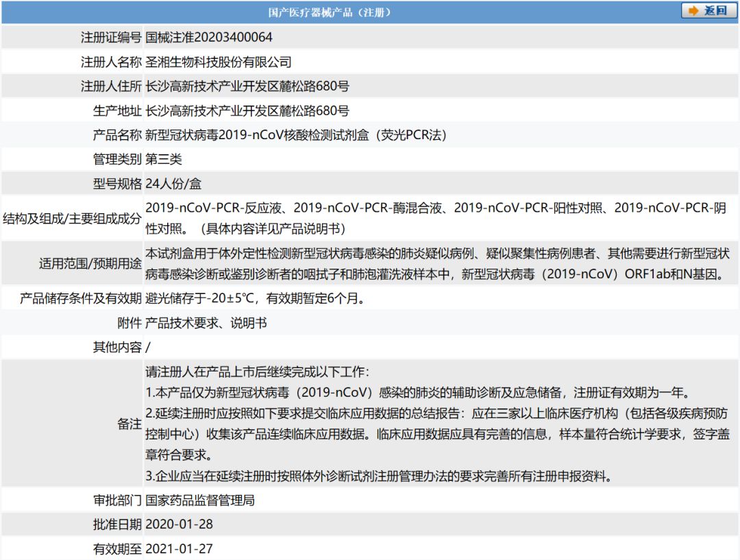
Task: Click expiry date 2021-01-27
Action: tap(180, 549)
